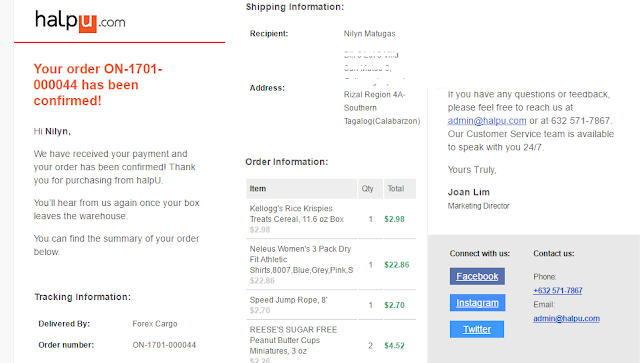Screen dimensions: 640x363
Task: Click the $22.86 total price
Action: click(x=396, y=265)
